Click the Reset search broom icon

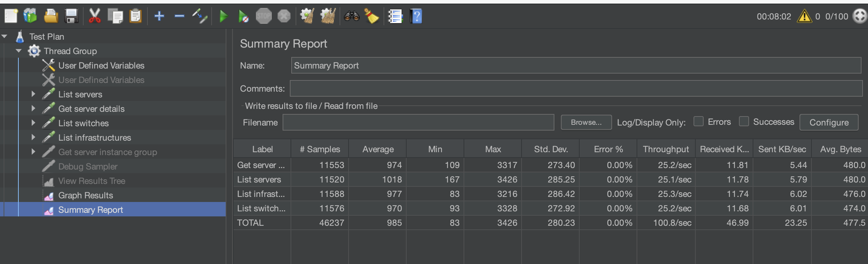click(371, 16)
